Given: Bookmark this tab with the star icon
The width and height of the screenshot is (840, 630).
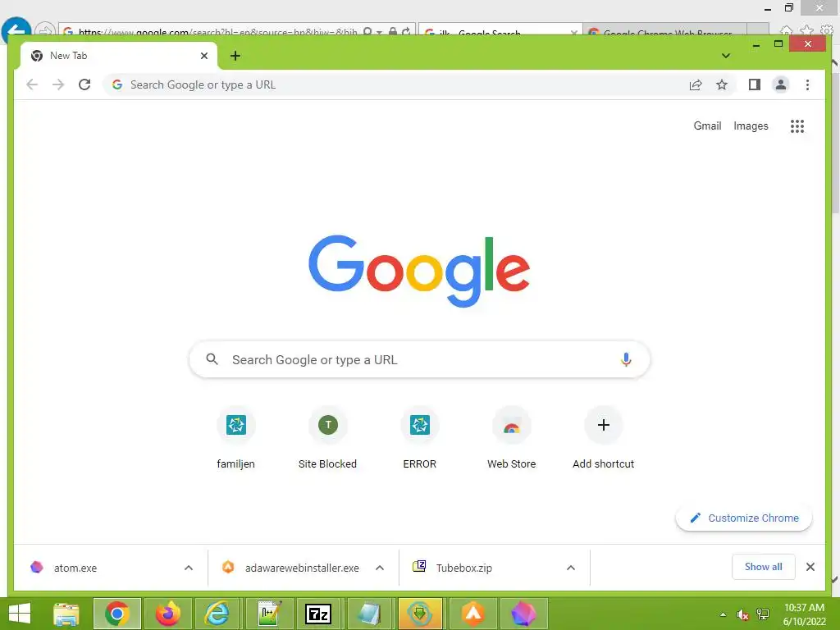Looking at the screenshot, I should pos(722,84).
